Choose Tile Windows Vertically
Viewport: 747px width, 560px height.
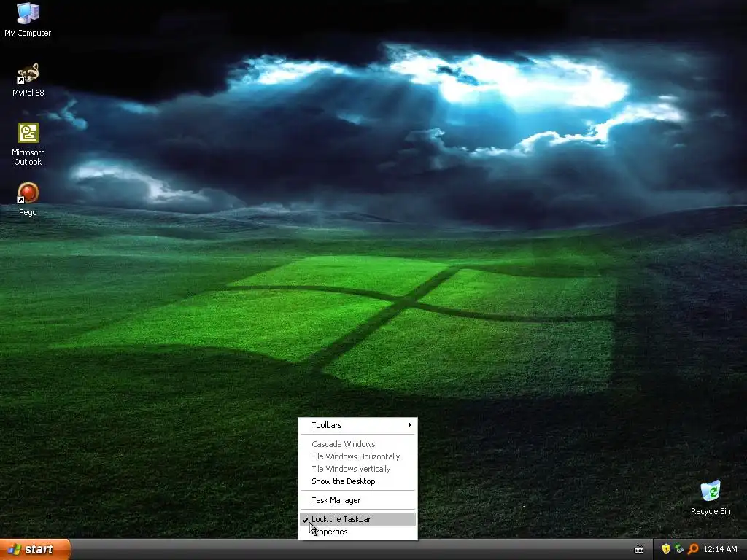point(357,469)
